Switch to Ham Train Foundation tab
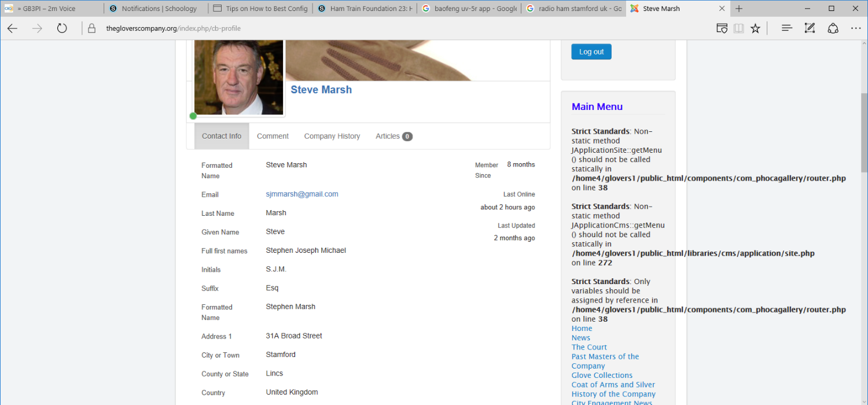This screenshot has height=405, width=868. pos(365,9)
